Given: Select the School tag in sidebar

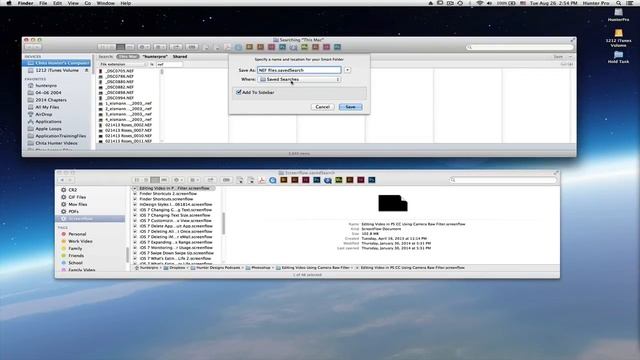Looking at the screenshot, I should [75, 263].
